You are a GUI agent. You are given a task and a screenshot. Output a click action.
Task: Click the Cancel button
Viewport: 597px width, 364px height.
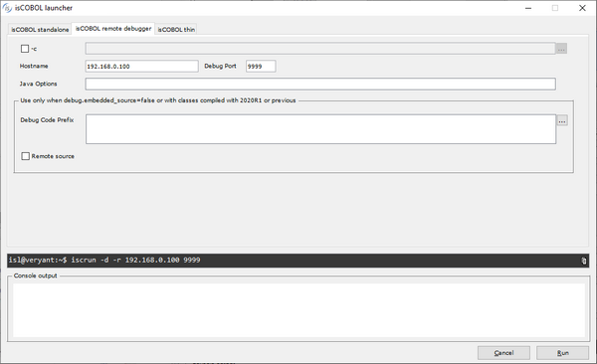(503, 353)
